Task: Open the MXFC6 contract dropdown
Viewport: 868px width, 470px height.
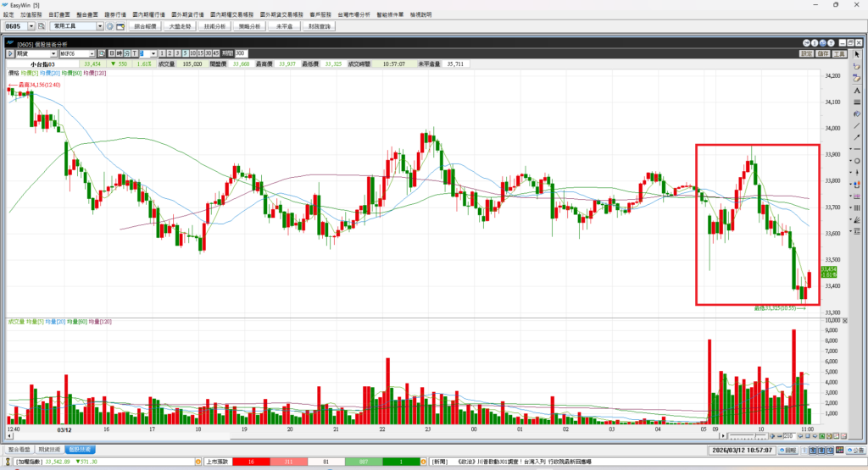Action: pyautogui.click(x=92, y=53)
